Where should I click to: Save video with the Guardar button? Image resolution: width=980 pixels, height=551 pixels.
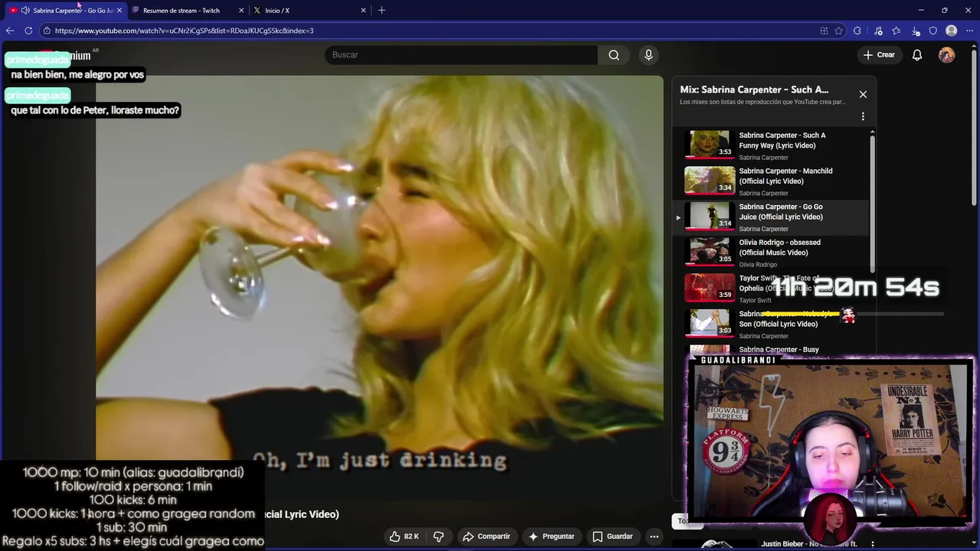pos(612,536)
